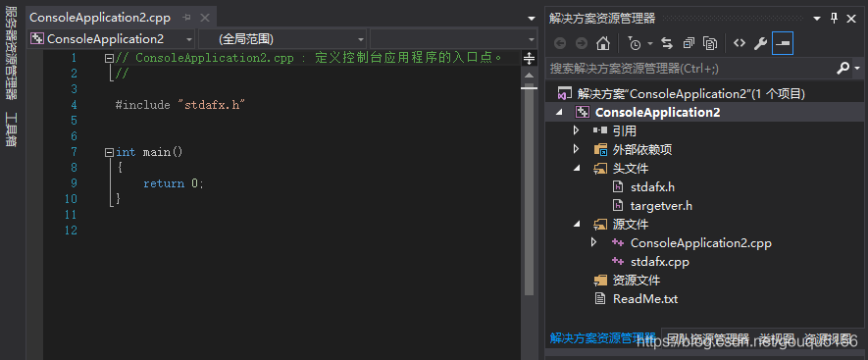Open the empty members combo box in navigation bar
868x360 pixels.
[453, 39]
